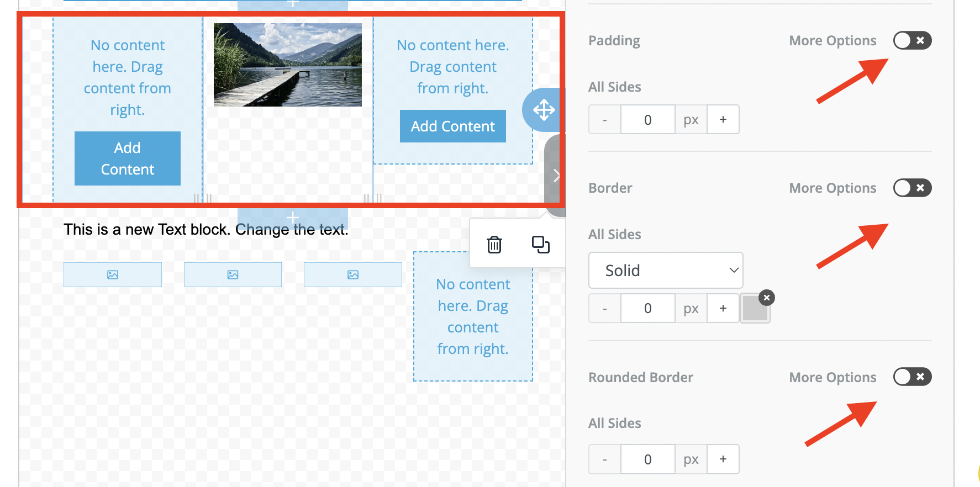Click the first image placeholder icon
This screenshot has width=980, height=487.
click(113, 274)
